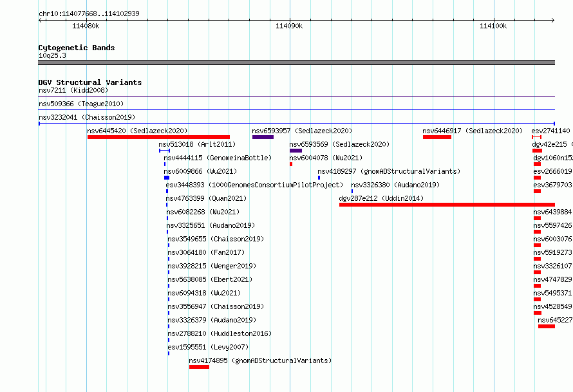Screen dimensions: 573x392
Task: Click the nsv6439884 variant label
Action: click(553, 212)
